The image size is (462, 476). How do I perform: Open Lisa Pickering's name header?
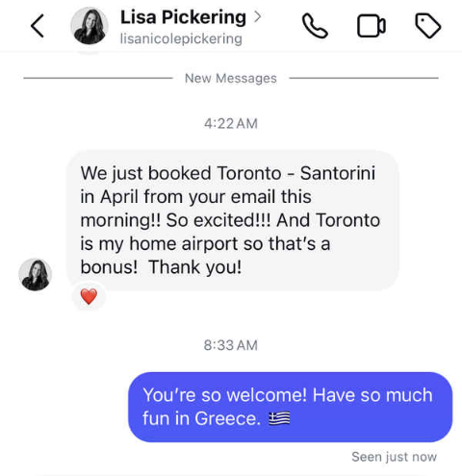coord(183,17)
